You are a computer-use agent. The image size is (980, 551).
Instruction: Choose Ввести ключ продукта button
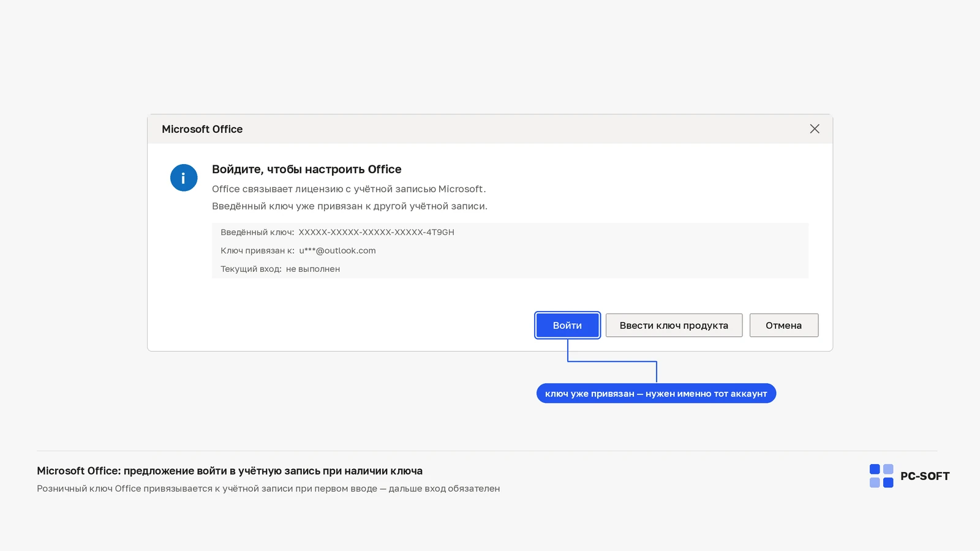pyautogui.click(x=674, y=325)
